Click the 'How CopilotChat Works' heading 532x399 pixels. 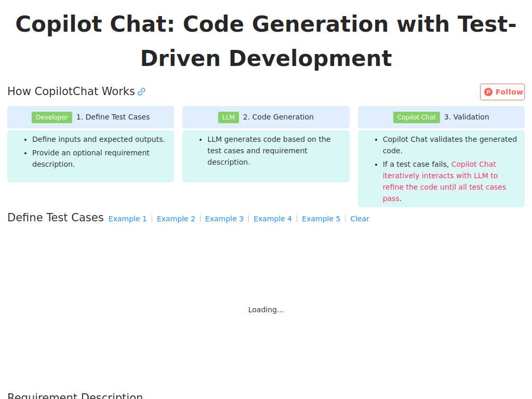pos(71,91)
